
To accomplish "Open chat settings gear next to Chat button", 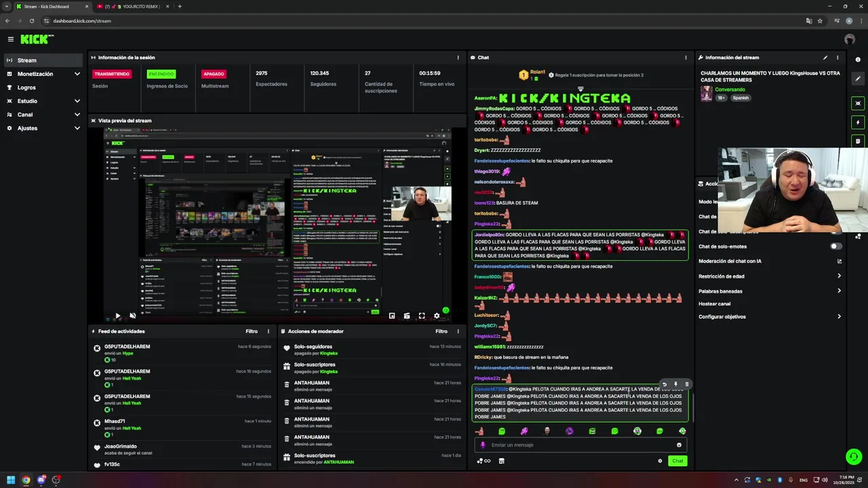I will tap(660, 461).
